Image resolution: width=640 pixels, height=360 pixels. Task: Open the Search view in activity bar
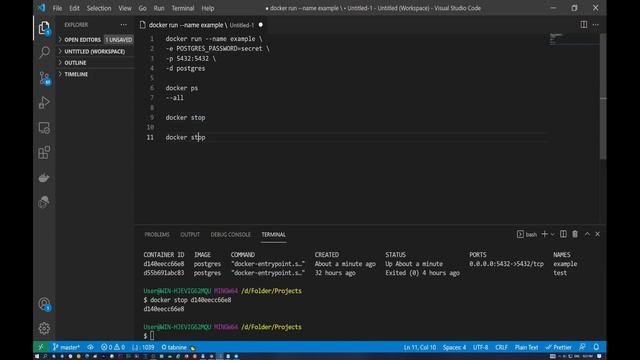[x=44, y=52]
